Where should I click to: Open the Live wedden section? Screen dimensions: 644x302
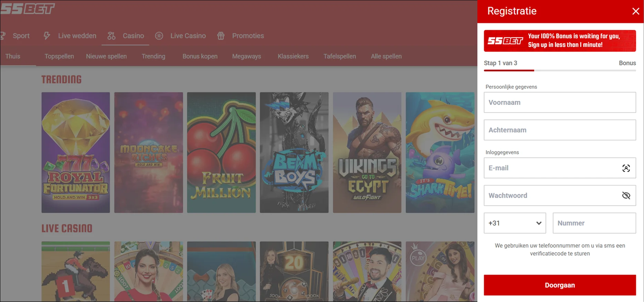tap(77, 36)
